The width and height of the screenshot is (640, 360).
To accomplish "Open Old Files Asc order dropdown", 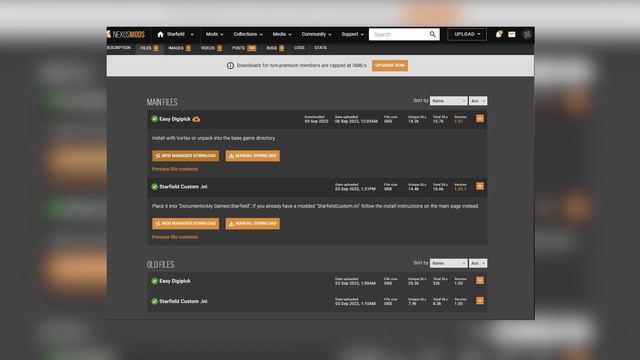I will pos(478,263).
